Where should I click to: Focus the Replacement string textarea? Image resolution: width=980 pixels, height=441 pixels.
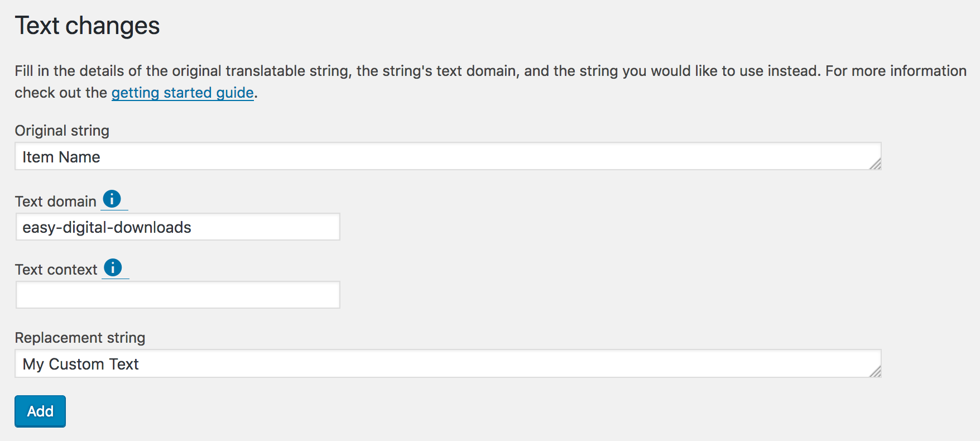pyautogui.click(x=446, y=364)
